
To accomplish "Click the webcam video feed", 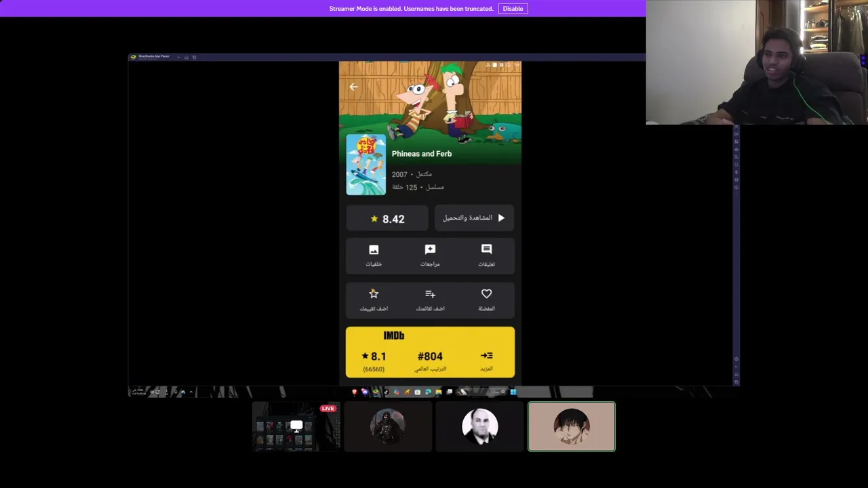I will 757,62.
